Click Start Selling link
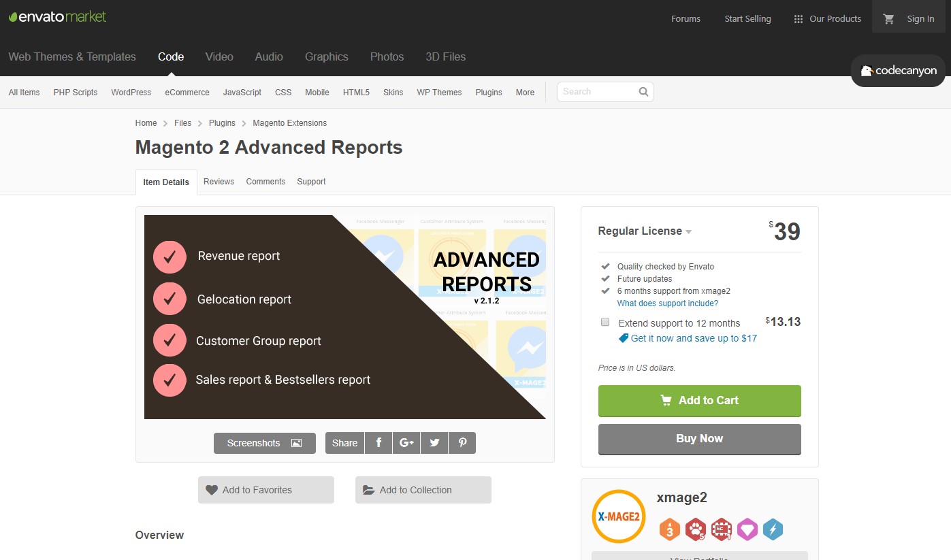The height and width of the screenshot is (560, 951). click(x=747, y=19)
